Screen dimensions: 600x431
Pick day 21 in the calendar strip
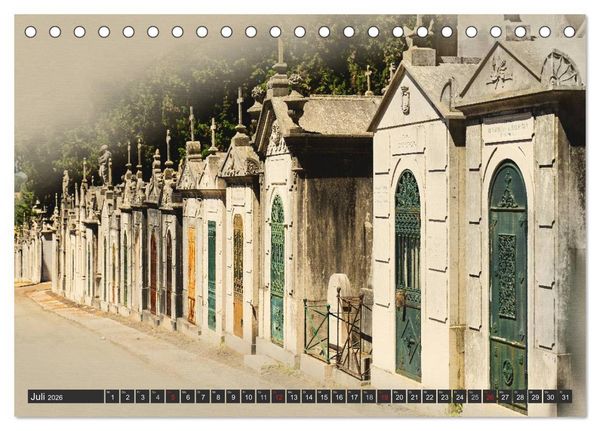pos(414,397)
